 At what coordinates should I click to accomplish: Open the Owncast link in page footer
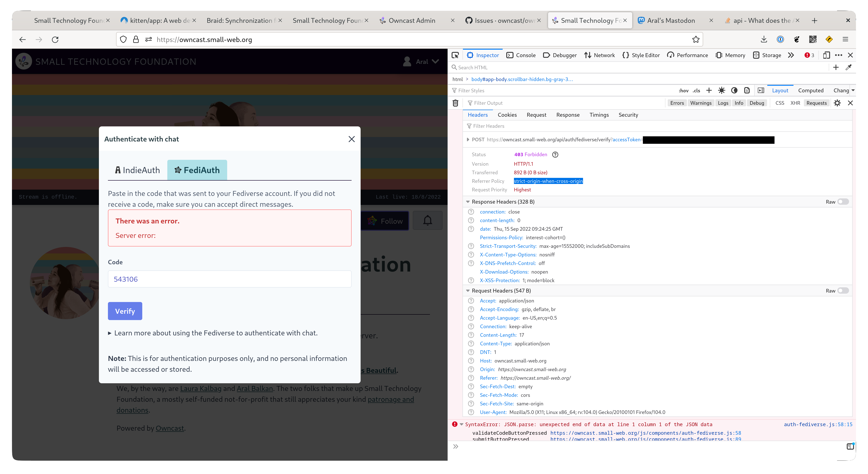coord(170,428)
